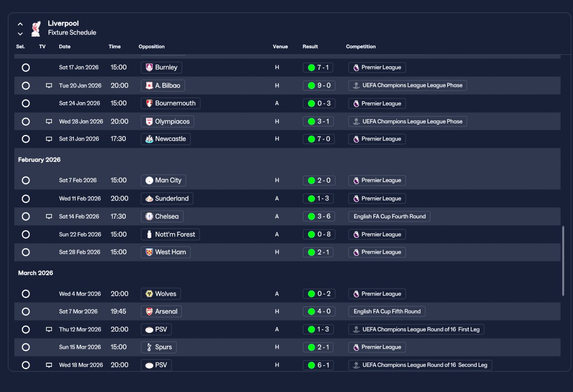Click the 19:45 kickoff time for Arsenal

[x=119, y=311]
